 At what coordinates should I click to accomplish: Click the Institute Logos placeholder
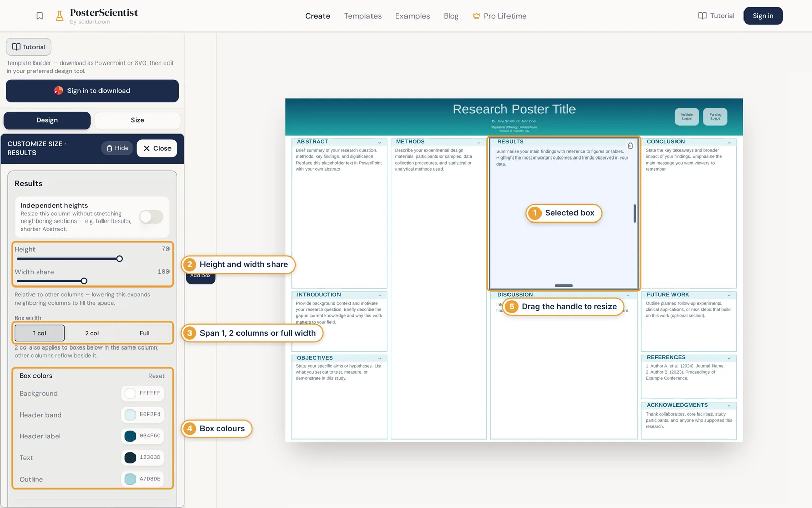click(687, 117)
